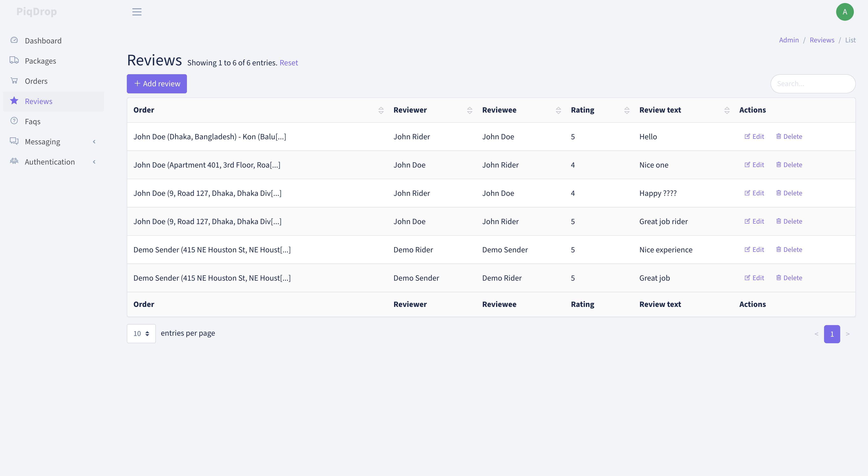The width and height of the screenshot is (868, 476).
Task: Open the user avatar menu
Action: [x=845, y=12]
